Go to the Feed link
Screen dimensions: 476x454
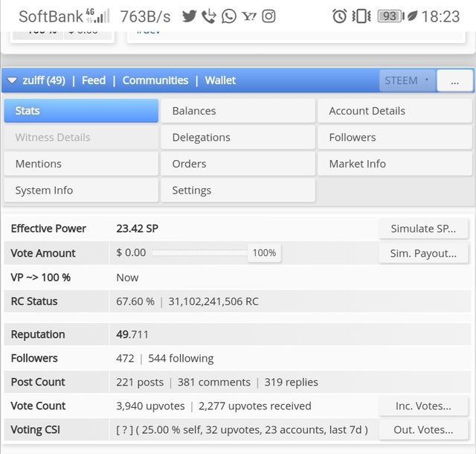click(94, 80)
